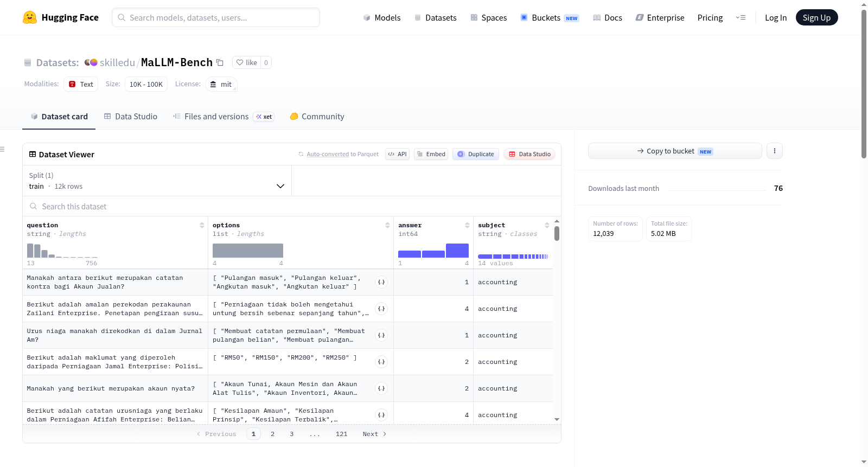868x467 pixels.
Task: Click the answer distribution histogram
Action: (433, 250)
